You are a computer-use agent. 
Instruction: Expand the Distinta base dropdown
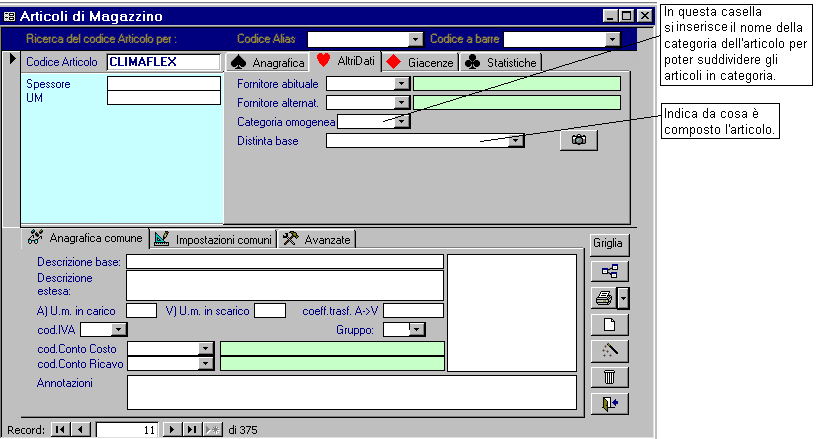pyautogui.click(x=516, y=140)
